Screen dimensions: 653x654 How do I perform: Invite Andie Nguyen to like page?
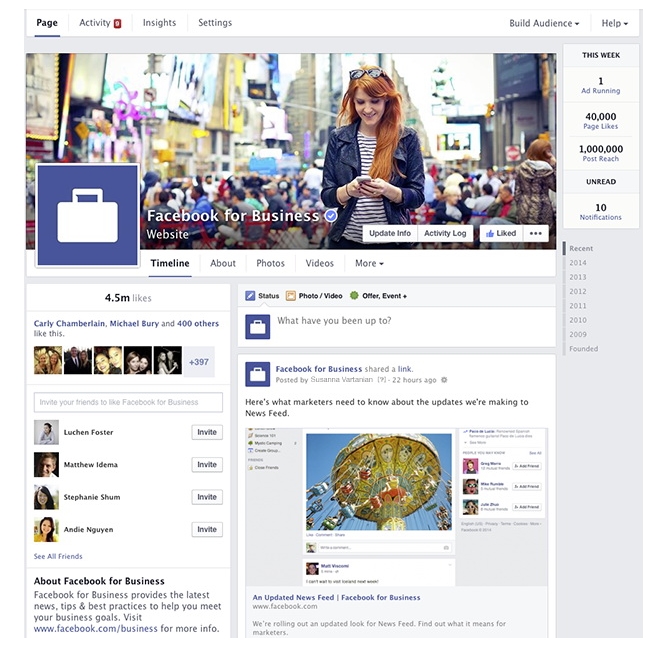point(207,529)
